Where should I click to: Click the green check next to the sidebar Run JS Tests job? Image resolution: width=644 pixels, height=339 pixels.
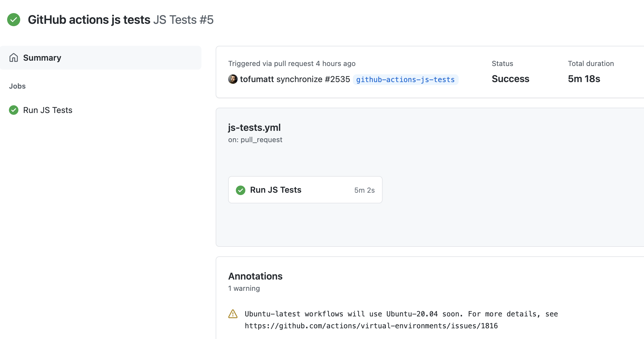click(x=14, y=110)
